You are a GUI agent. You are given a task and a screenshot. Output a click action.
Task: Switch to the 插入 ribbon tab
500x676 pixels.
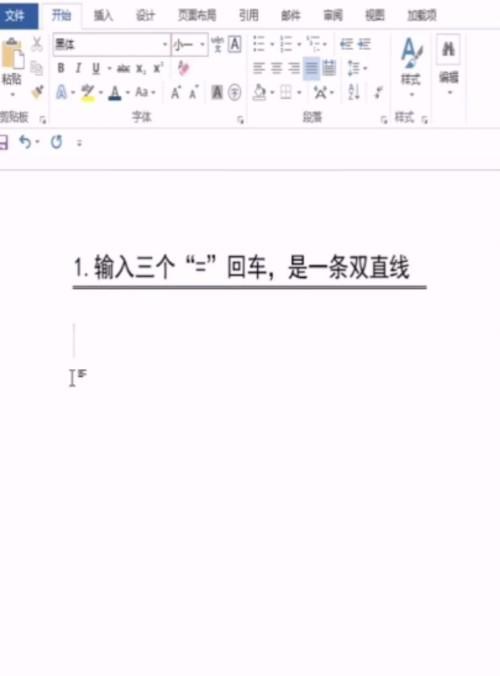click(103, 16)
